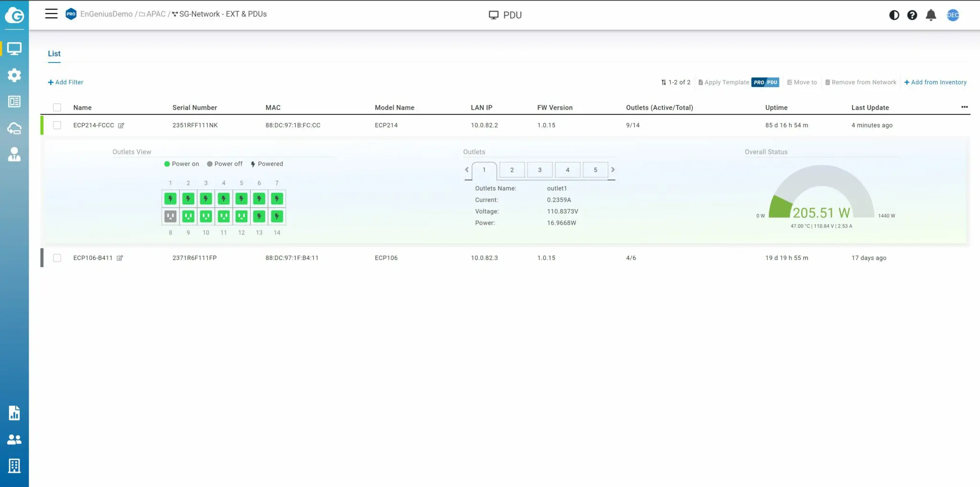Open APAC breadcrumb link
The height and width of the screenshot is (487, 980).
click(153, 14)
